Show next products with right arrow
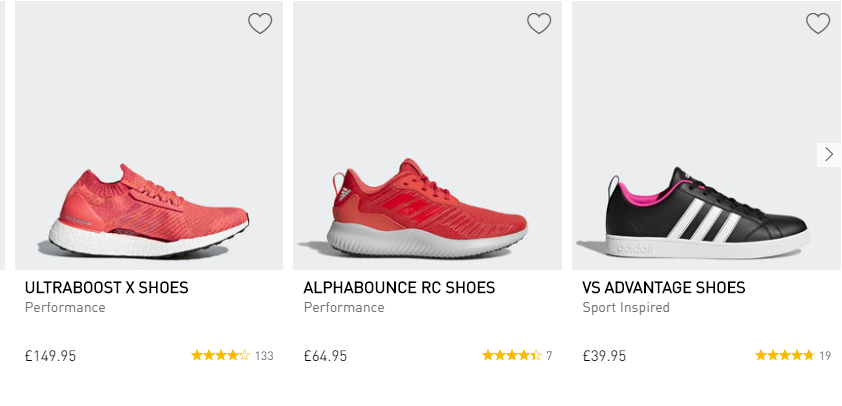The height and width of the screenshot is (406, 842). pos(829,154)
